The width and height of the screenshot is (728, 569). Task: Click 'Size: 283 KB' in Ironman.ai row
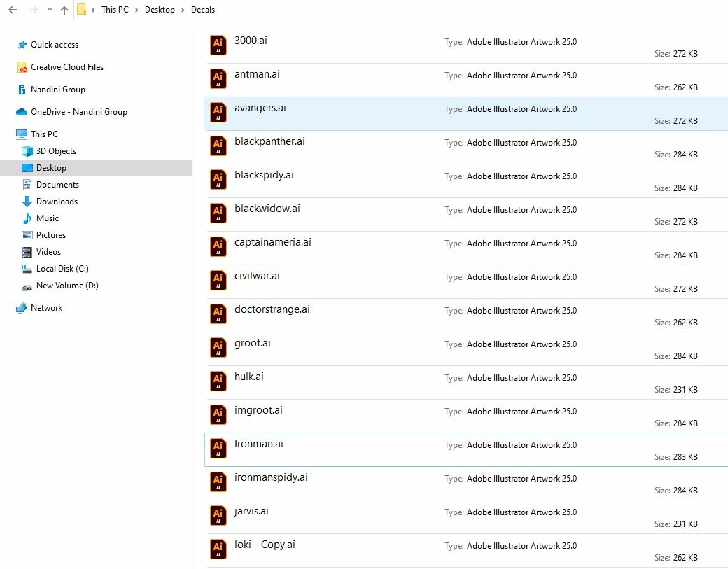pyautogui.click(x=676, y=457)
